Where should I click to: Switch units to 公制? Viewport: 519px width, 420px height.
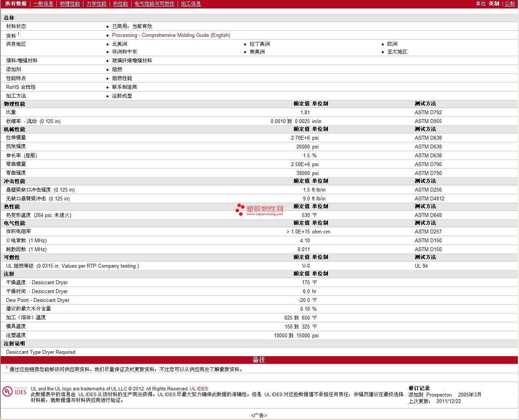[x=509, y=4]
